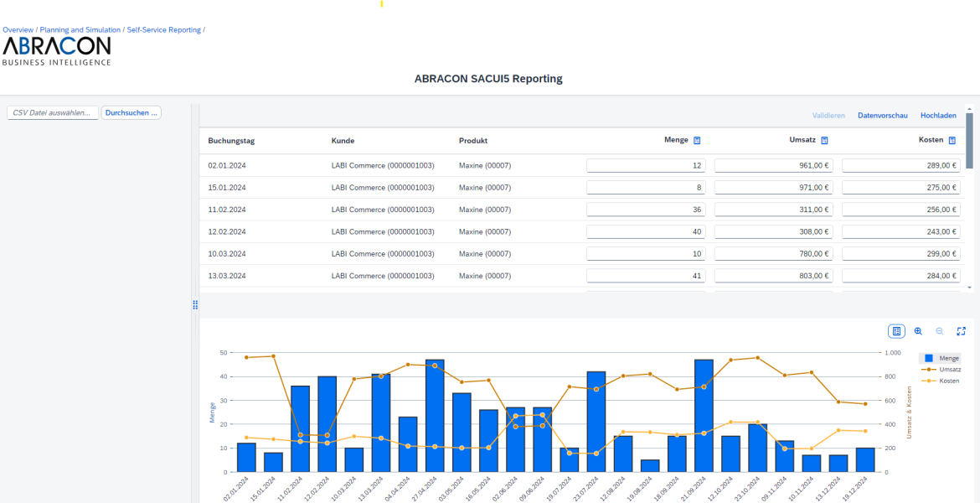980x503 pixels.
Task: Click the calculator icon next to Menge
Action: pos(697,141)
